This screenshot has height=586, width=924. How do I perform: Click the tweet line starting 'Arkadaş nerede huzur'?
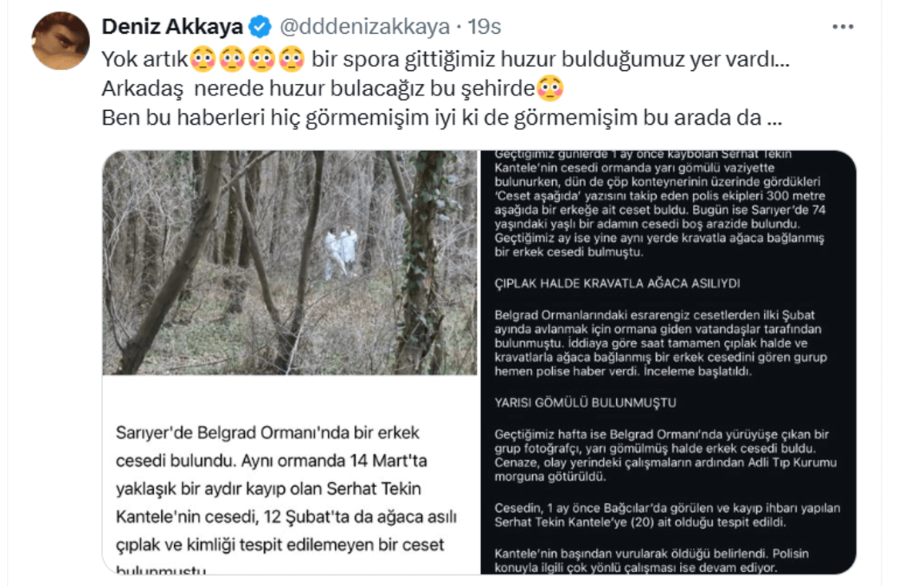click(333, 89)
